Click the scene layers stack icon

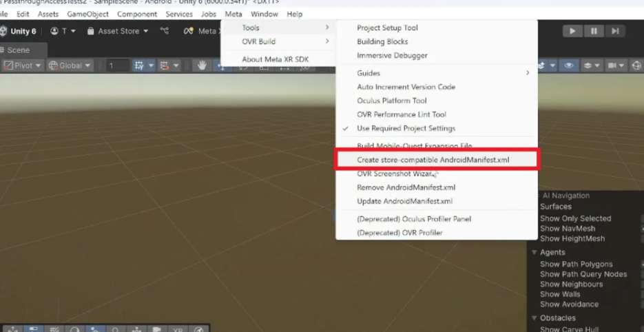588,65
